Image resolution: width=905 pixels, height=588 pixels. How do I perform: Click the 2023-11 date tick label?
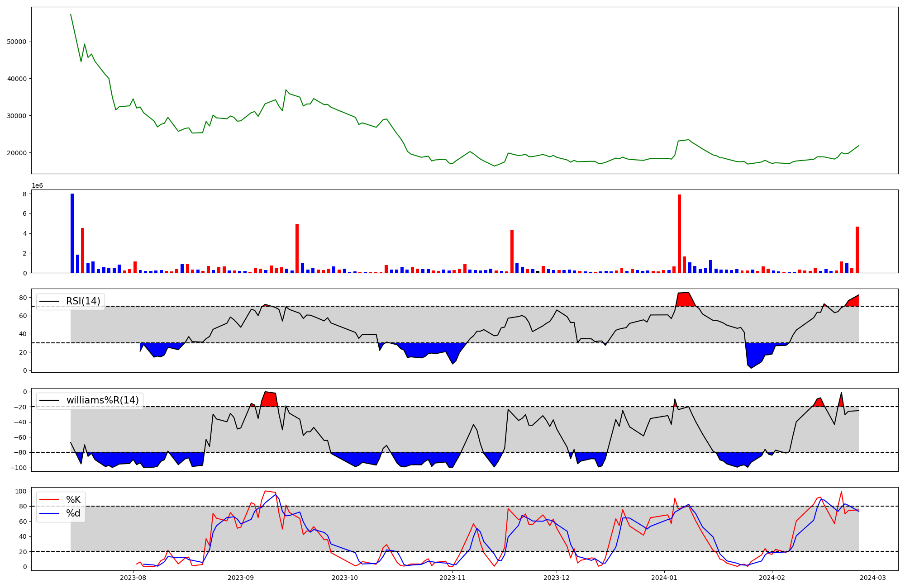452,577
